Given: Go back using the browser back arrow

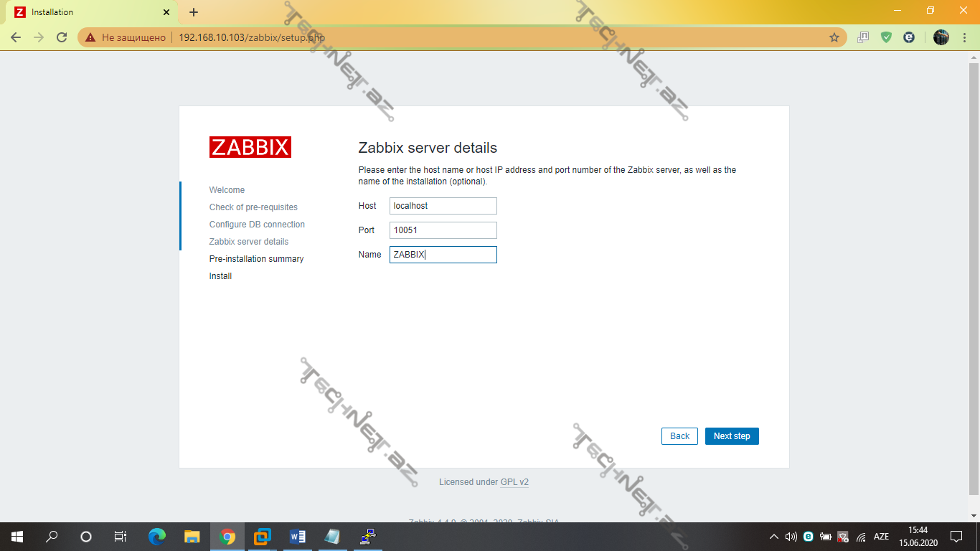Looking at the screenshot, I should point(16,37).
